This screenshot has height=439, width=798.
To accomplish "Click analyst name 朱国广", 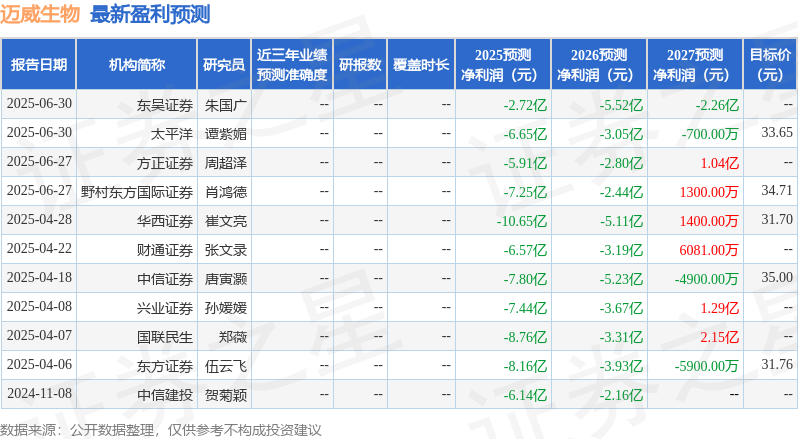I will pyautogui.click(x=226, y=105).
